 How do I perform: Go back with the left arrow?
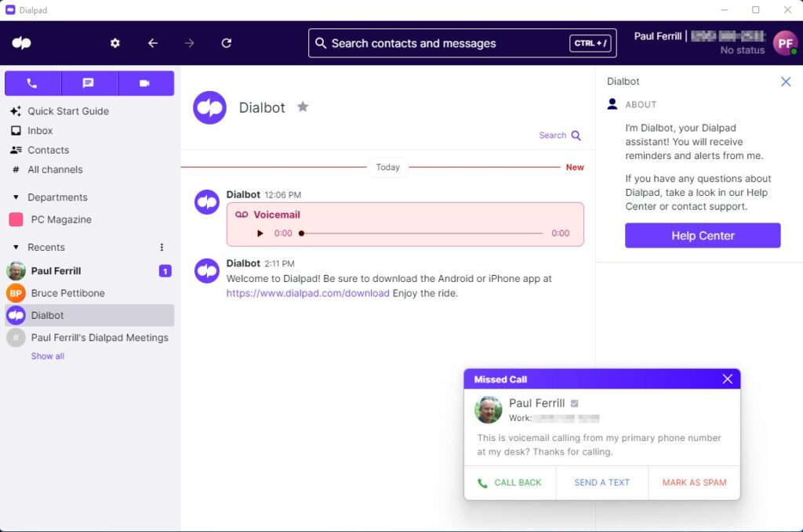click(x=153, y=43)
